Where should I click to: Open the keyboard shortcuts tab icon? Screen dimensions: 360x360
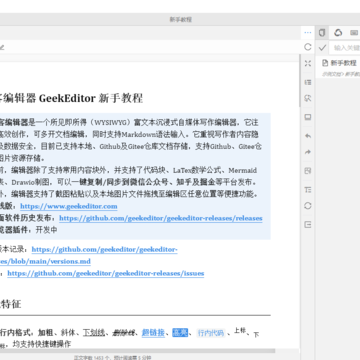[x=354, y=33]
